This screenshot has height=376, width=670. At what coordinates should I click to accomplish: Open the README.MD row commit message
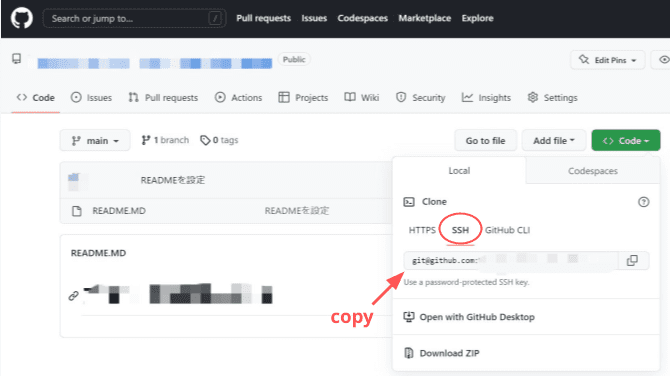pyautogui.click(x=297, y=211)
